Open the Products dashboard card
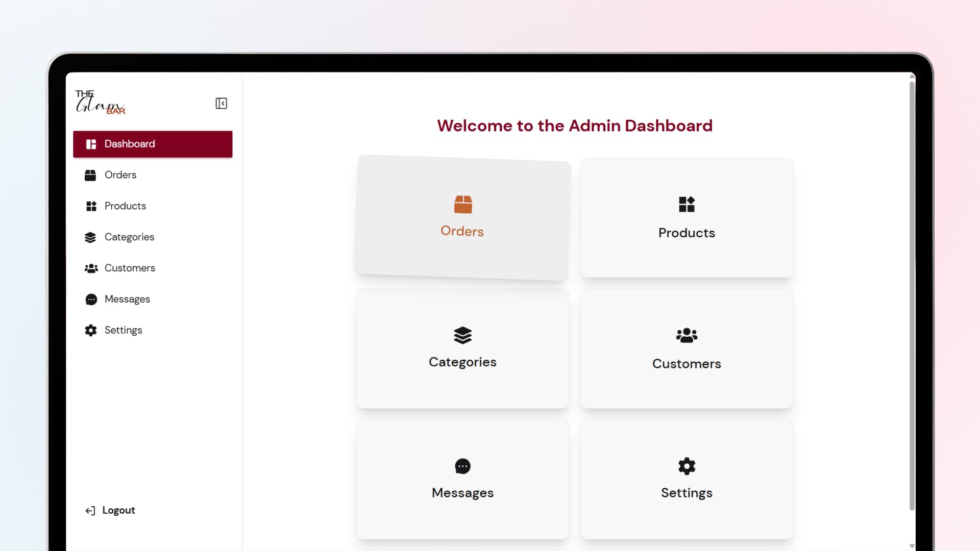The height and width of the screenshot is (551, 980). pyautogui.click(x=687, y=218)
